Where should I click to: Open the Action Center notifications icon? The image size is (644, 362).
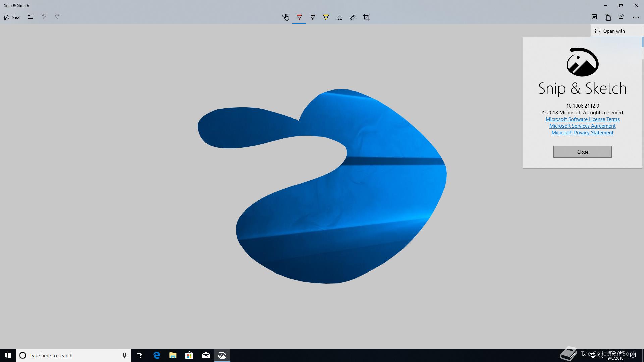633,356
